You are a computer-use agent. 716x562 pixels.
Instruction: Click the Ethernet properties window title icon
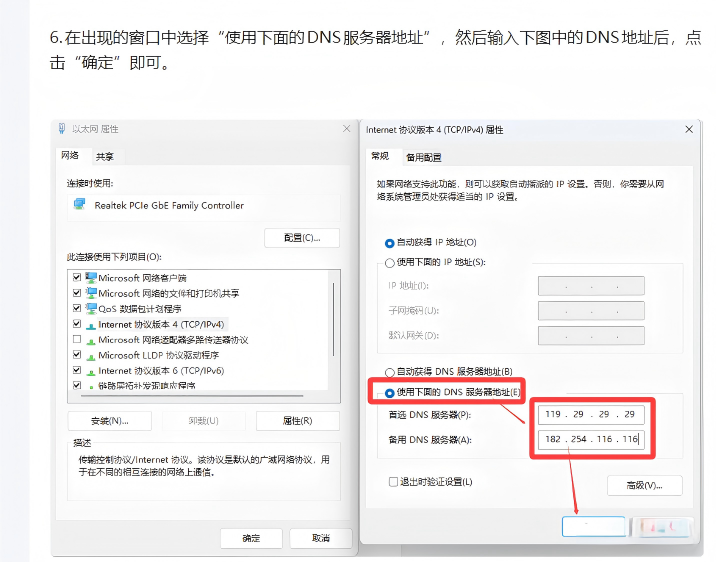(62, 129)
